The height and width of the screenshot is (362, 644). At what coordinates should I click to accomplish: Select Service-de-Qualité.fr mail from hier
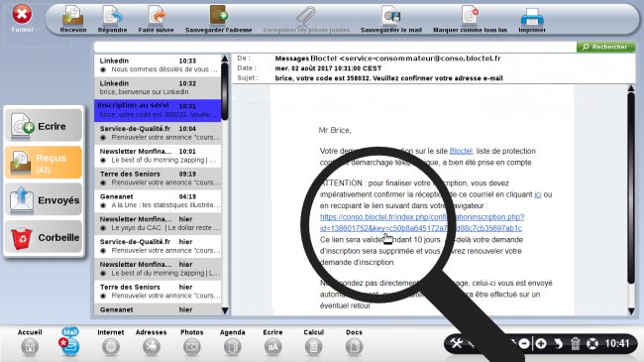pos(158,246)
